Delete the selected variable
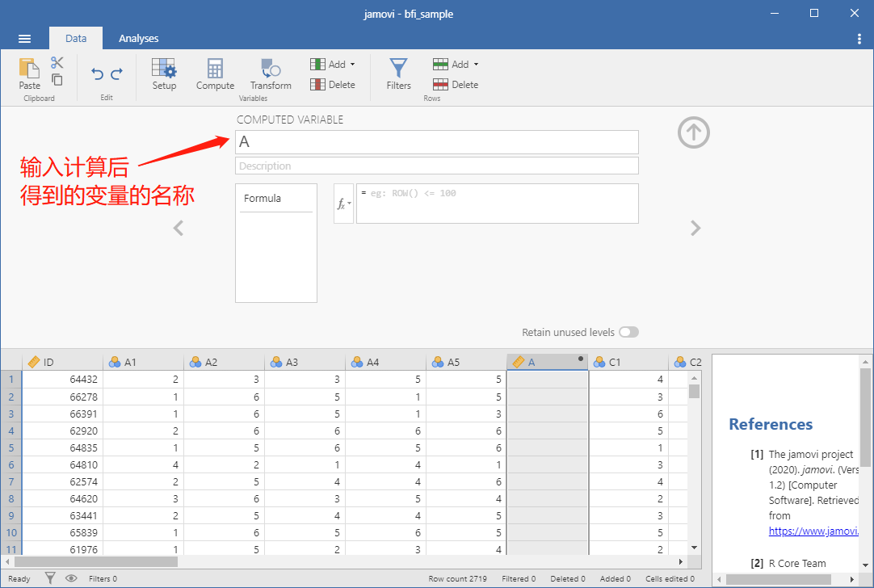 point(333,85)
